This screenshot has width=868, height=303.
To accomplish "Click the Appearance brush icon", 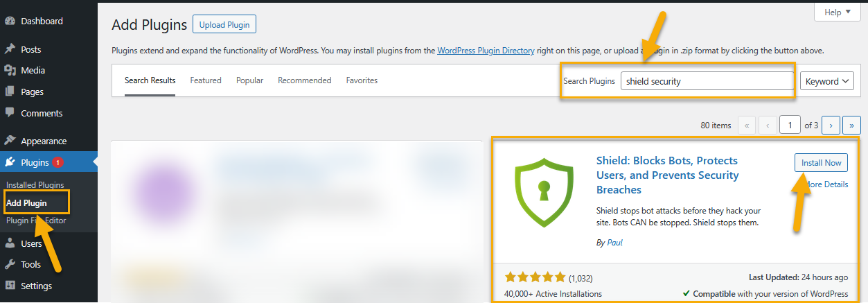I will point(10,141).
